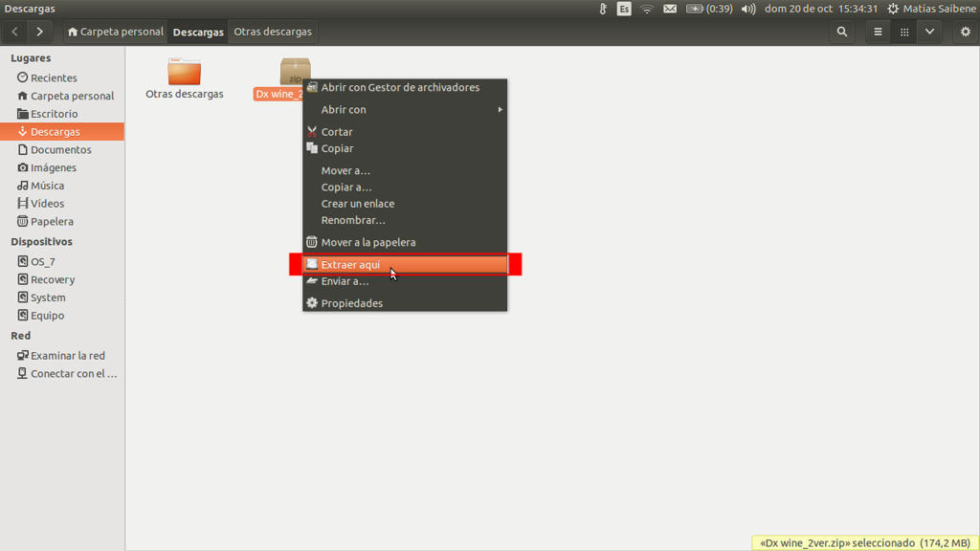Viewport: 980px width, 551px height.
Task: Go back with the left arrow button
Action: pyautogui.click(x=14, y=32)
